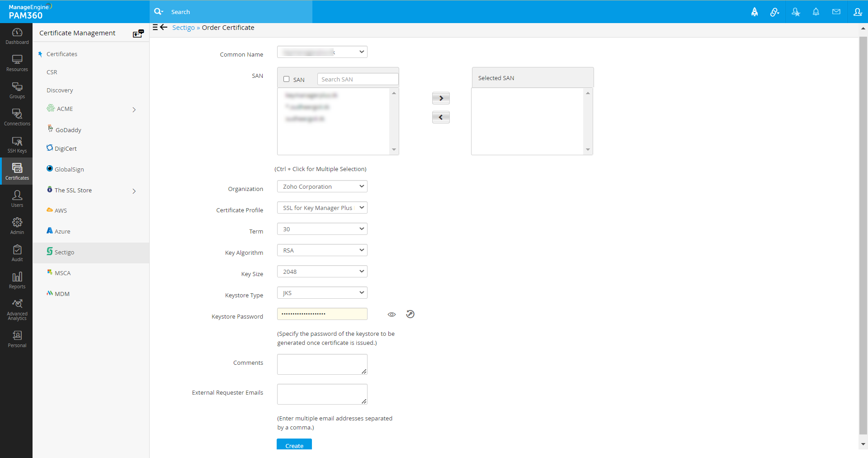Open the mail envelope icon in header
The height and width of the screenshot is (458, 868).
coord(836,12)
